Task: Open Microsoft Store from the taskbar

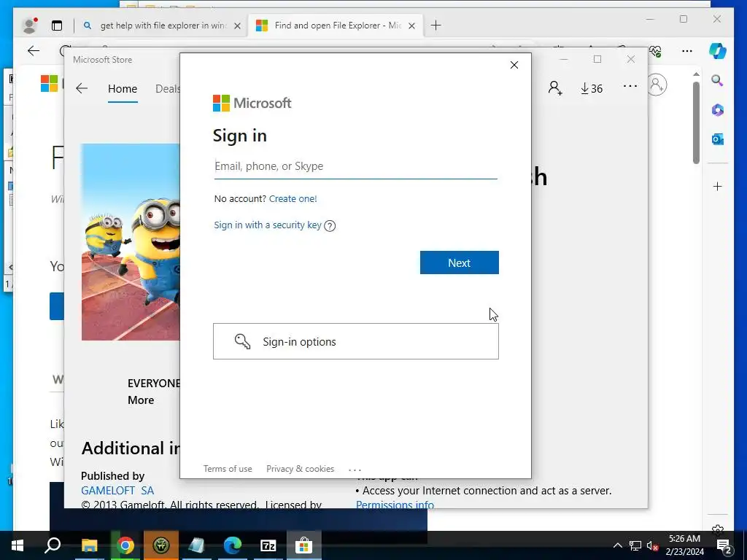Action: tap(304, 545)
